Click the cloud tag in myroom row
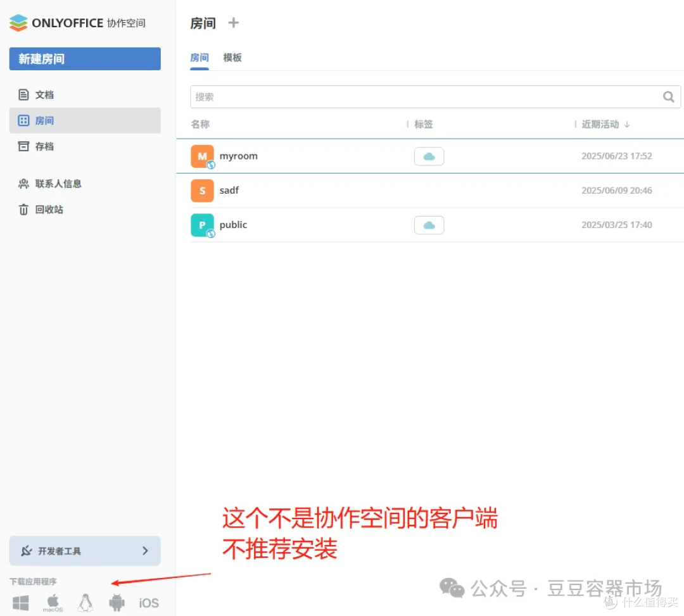Viewport: 684px width, 616px height. tap(429, 156)
